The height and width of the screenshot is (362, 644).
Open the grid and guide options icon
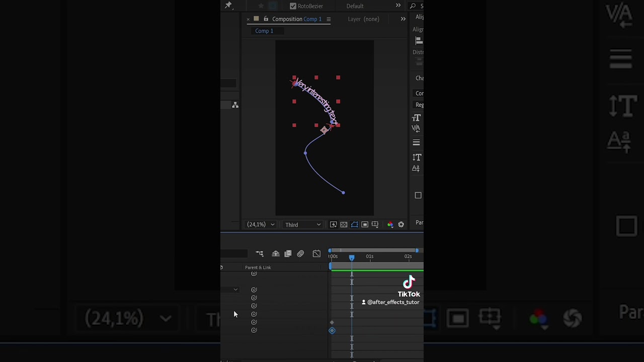click(x=375, y=225)
